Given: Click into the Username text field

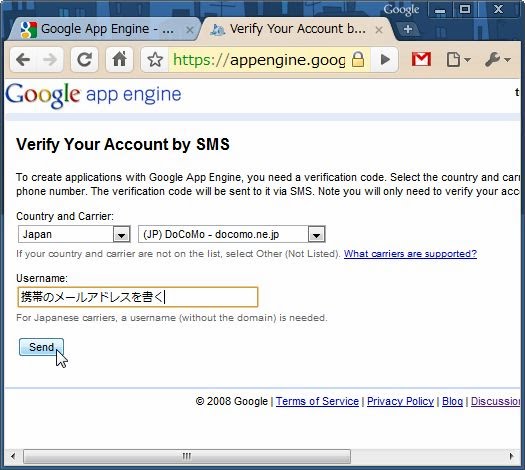Looking at the screenshot, I should point(138,297).
